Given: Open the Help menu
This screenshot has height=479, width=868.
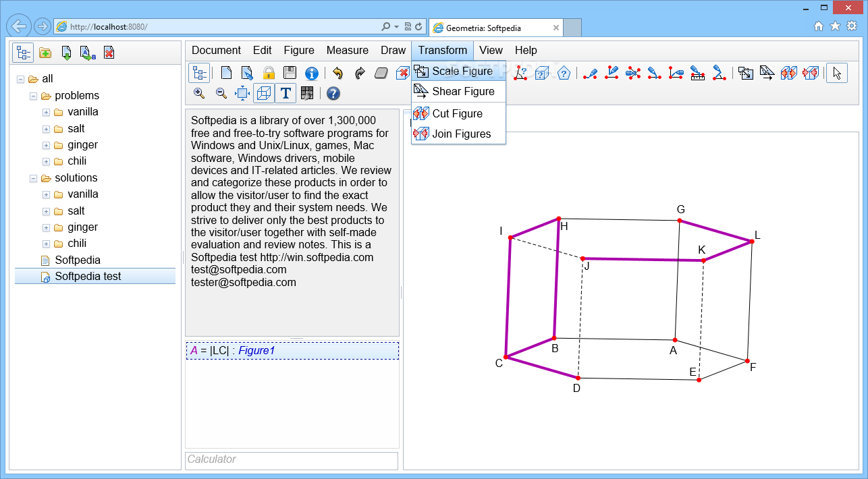Looking at the screenshot, I should [x=526, y=50].
